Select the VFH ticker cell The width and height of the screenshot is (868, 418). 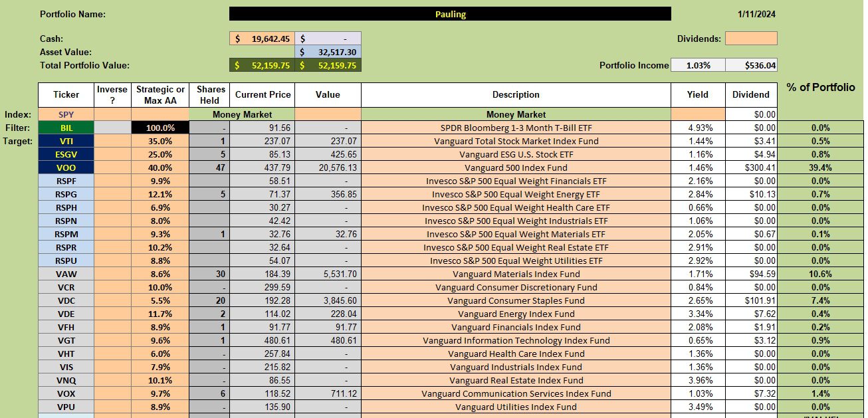(66, 327)
